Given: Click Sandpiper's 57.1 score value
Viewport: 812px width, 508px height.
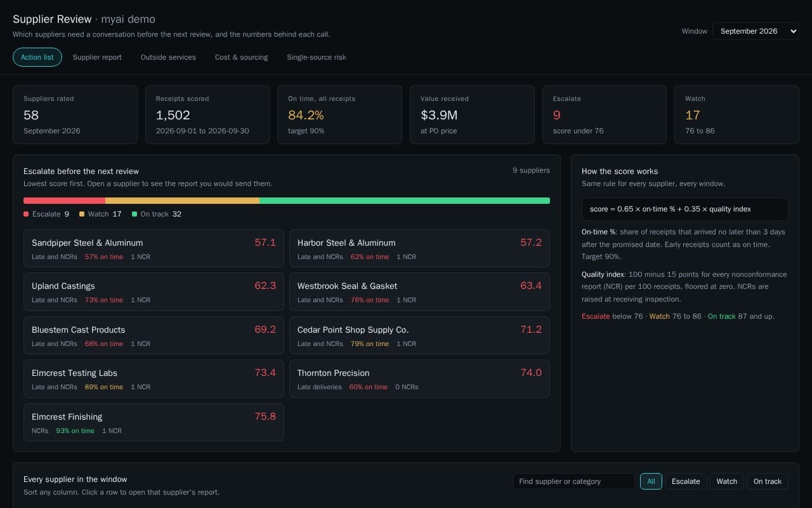Looking at the screenshot, I should (265, 243).
